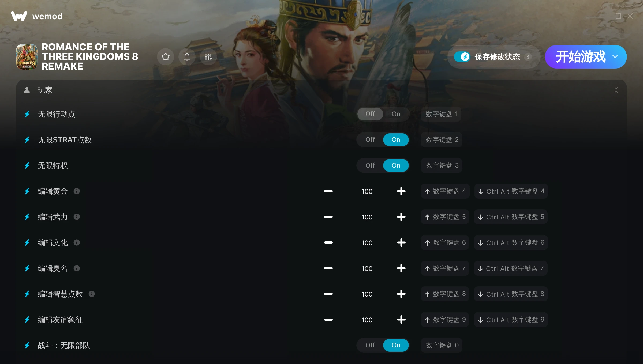Turn Off 战斗：无限部队
This screenshot has width=643, height=364.
[370, 345]
